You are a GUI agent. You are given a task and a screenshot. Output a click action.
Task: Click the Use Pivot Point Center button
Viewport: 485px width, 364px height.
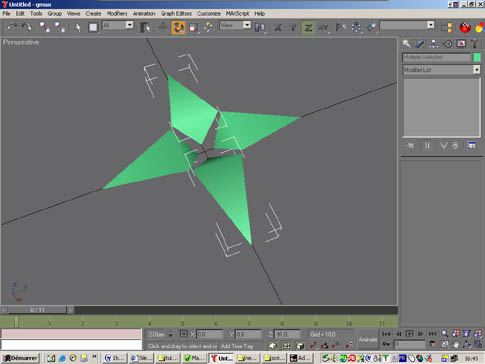coord(260,27)
